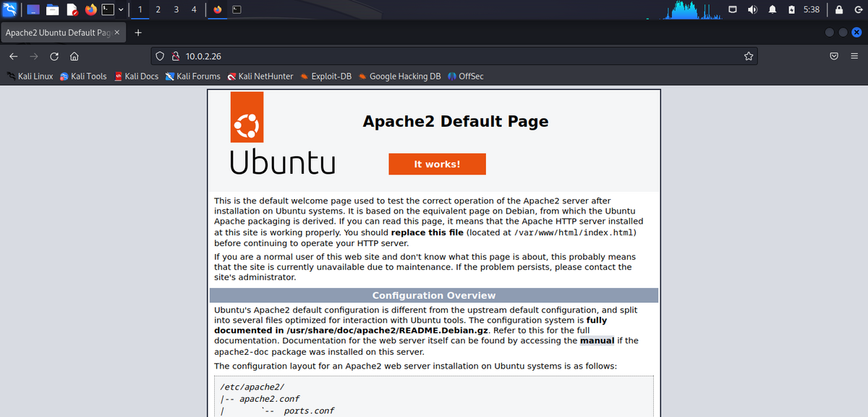Select Firefox window in the taskbar
Viewport: 868px width, 417px height.
pyautogui.click(x=218, y=9)
